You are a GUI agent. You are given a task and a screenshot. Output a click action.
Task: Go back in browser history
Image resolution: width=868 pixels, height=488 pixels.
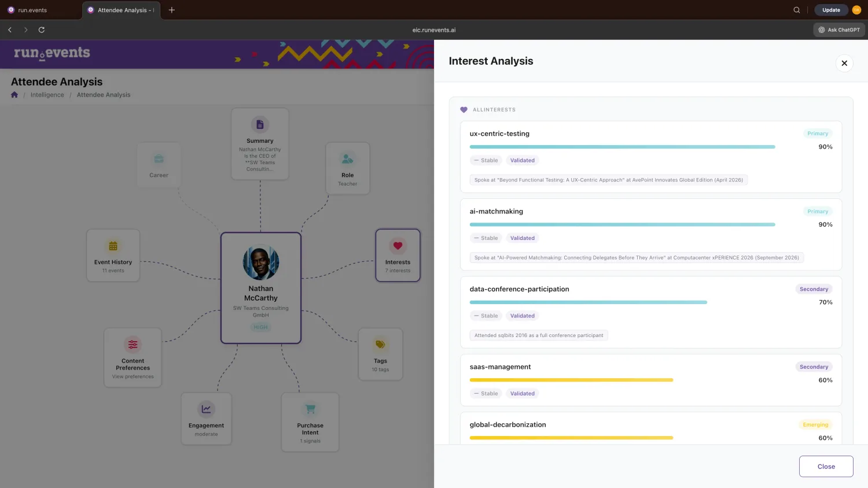(10, 29)
